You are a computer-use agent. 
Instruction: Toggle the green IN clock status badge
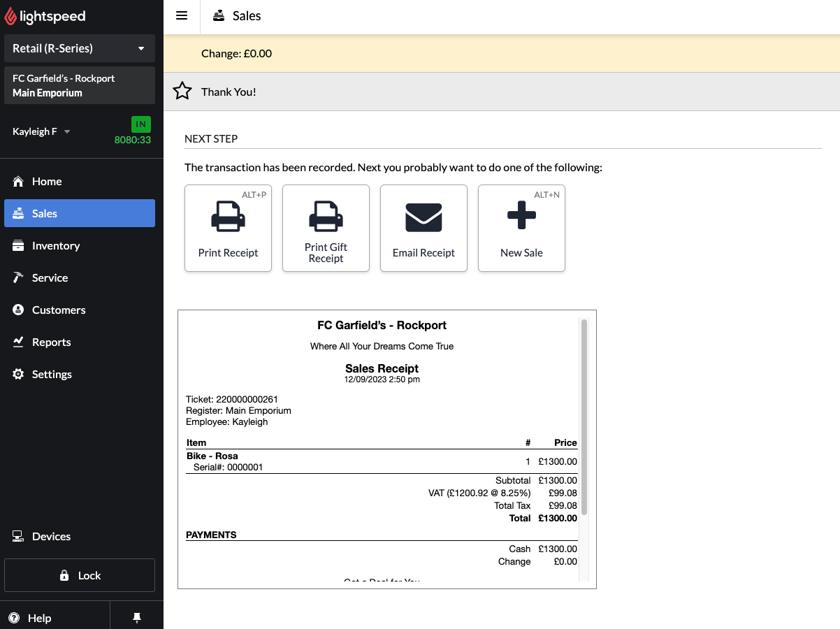(x=141, y=124)
